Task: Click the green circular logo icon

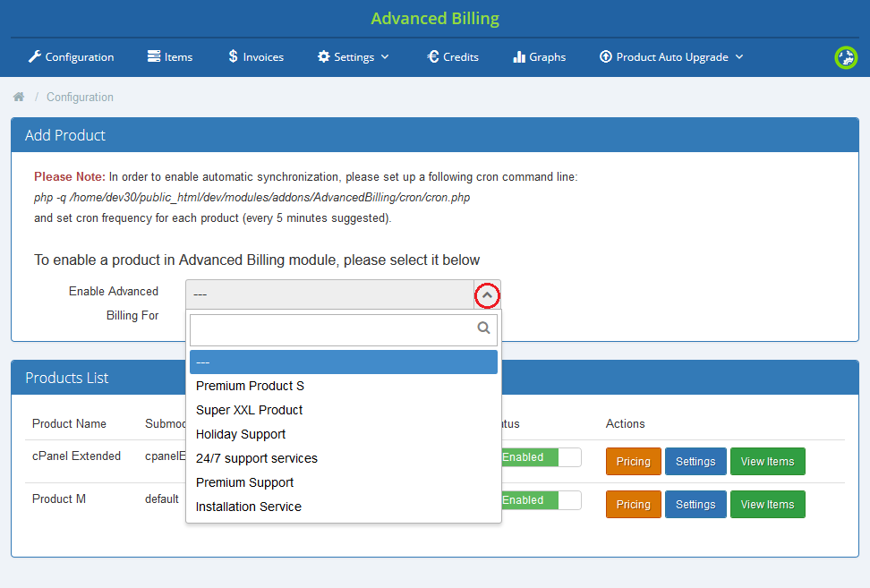Action: [x=846, y=57]
